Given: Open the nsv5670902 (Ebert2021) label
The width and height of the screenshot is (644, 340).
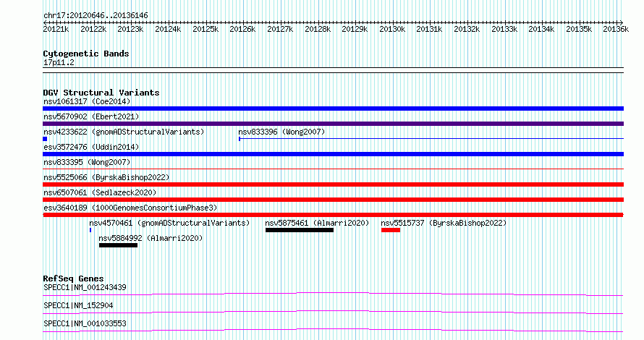Looking at the screenshot, I should (91, 116).
